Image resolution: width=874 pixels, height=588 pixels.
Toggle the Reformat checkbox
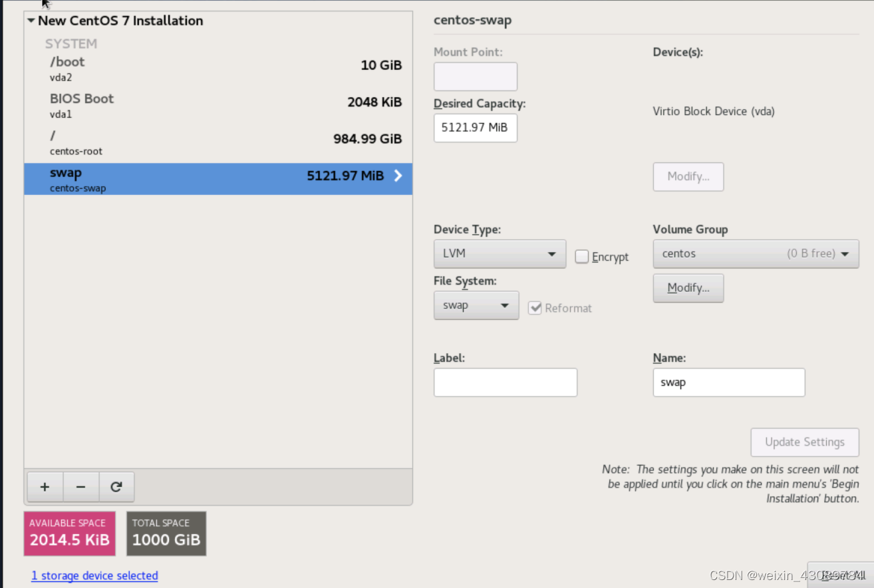coord(536,307)
